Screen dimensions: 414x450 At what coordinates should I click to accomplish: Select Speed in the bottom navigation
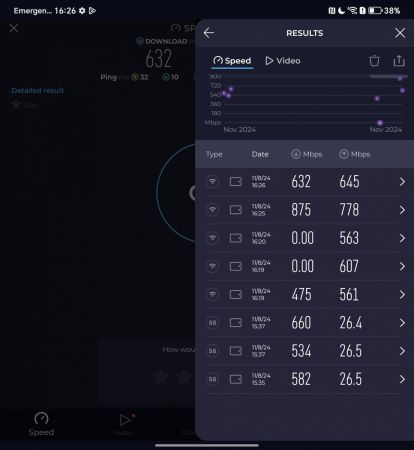(x=41, y=424)
